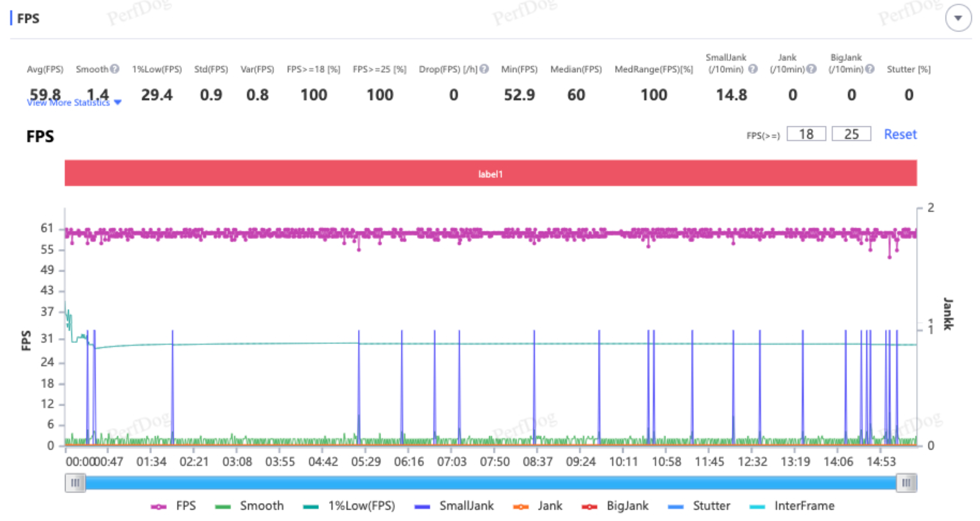Open the Smooth metric help icon
This screenshot has height=521, width=980.
(x=114, y=69)
